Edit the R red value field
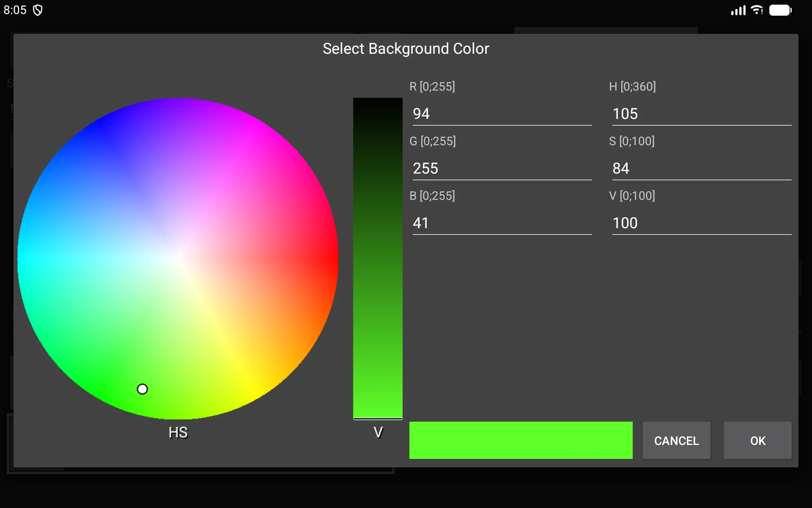The height and width of the screenshot is (508, 812). [502, 113]
